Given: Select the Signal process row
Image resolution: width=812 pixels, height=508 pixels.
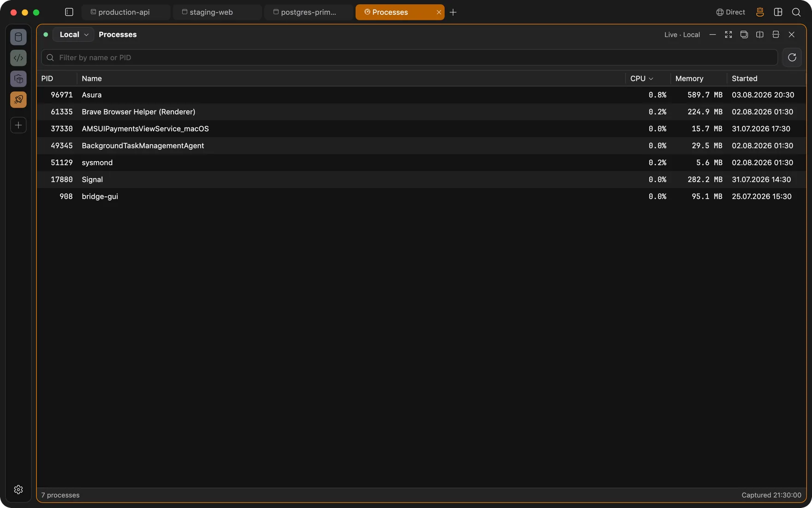Looking at the screenshot, I should click(x=421, y=180).
